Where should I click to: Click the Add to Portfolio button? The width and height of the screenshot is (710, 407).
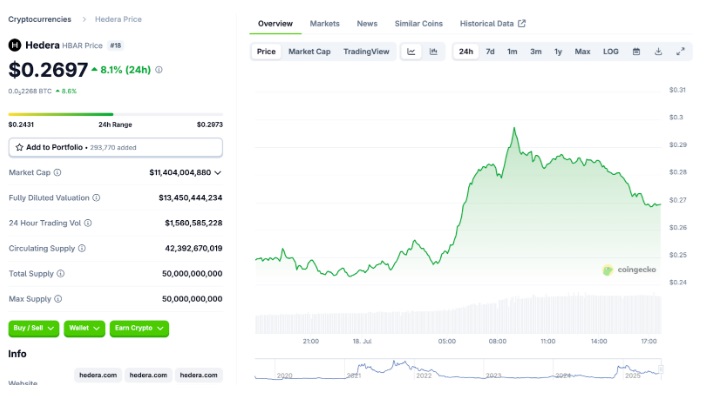click(x=115, y=147)
